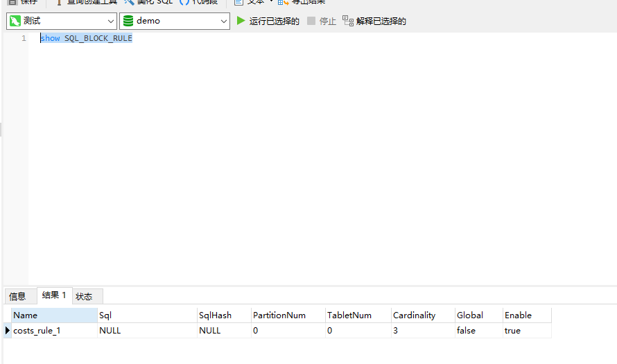Click the gray Stop square icon
This screenshot has width=617, height=364.
(x=311, y=21)
